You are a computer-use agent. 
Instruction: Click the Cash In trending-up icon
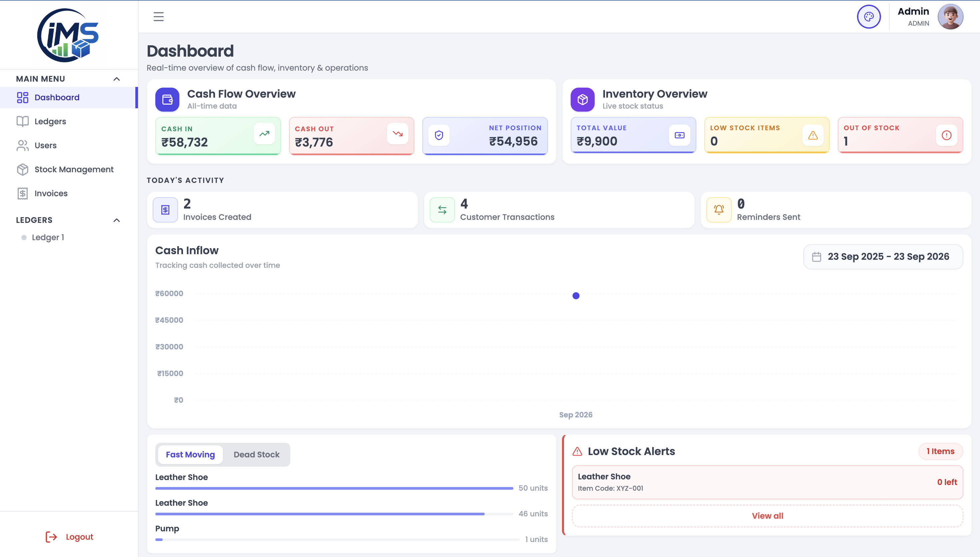[264, 134]
